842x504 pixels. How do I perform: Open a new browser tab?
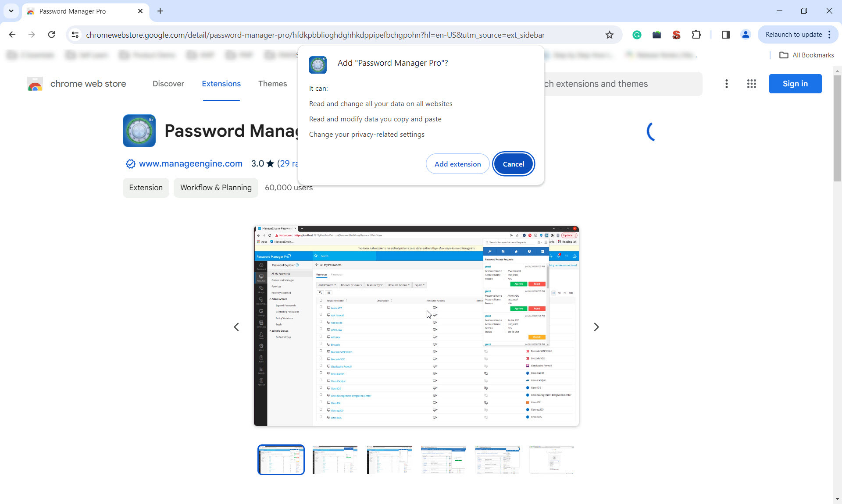[x=160, y=11]
